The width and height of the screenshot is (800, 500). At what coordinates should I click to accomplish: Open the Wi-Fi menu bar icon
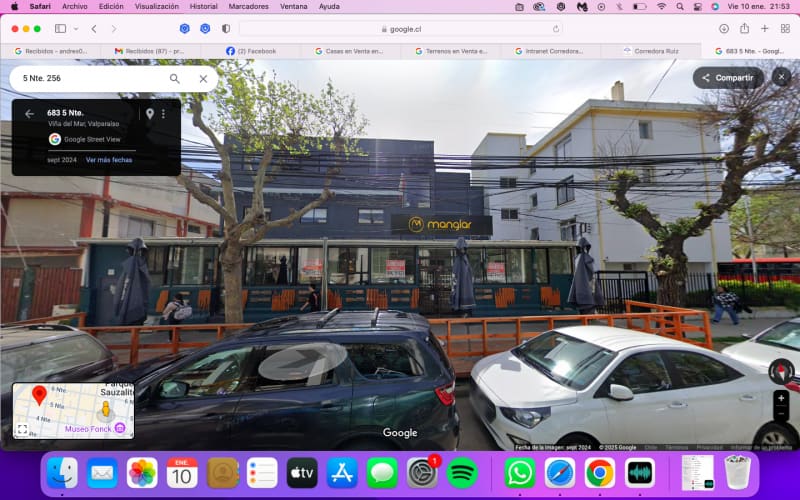(661, 7)
